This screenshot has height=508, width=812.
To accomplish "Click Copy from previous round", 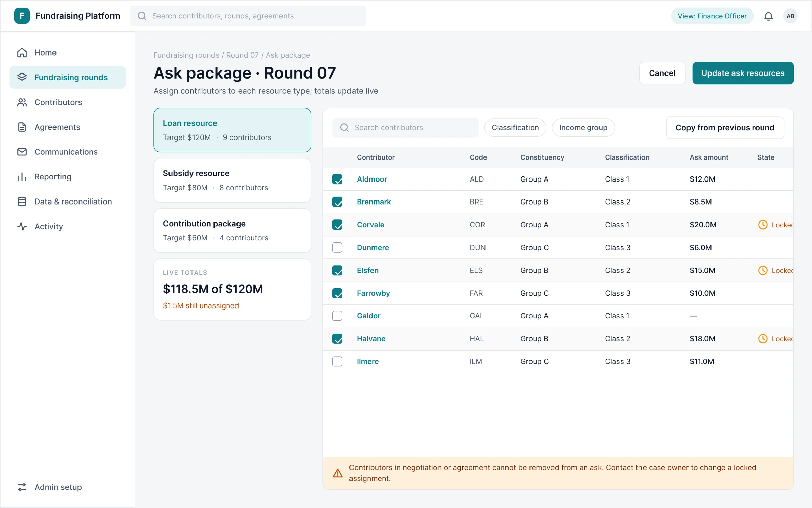I will pos(725,128).
